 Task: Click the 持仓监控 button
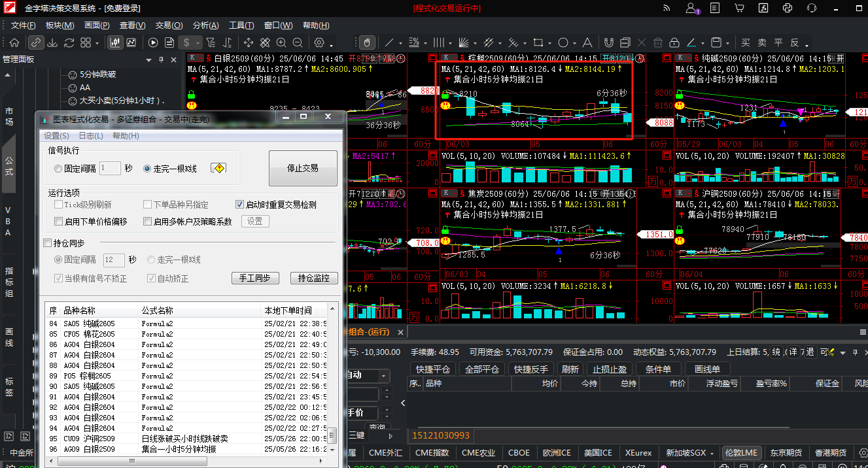pyautogui.click(x=314, y=278)
